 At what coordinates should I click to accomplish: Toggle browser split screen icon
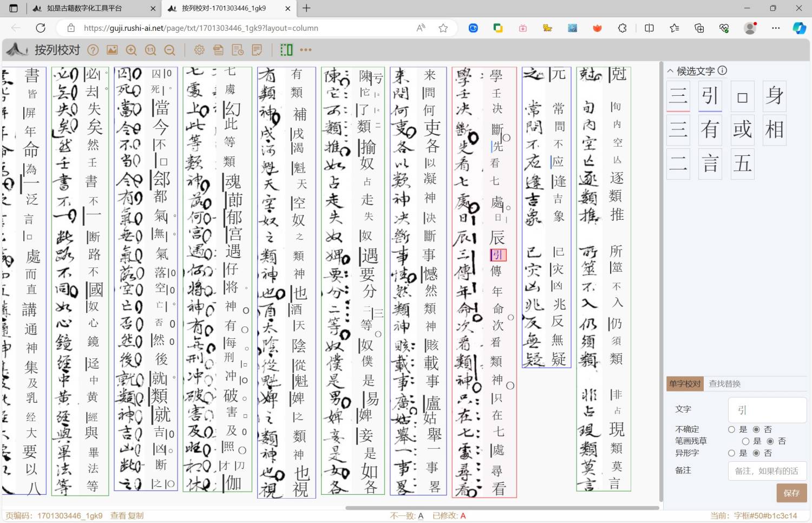pyautogui.click(x=650, y=28)
